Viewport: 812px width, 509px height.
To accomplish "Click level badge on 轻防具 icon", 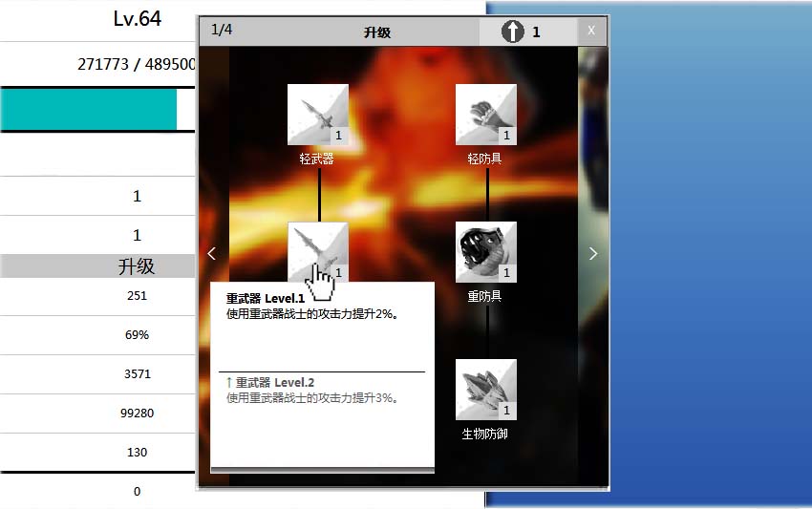I will [x=506, y=136].
